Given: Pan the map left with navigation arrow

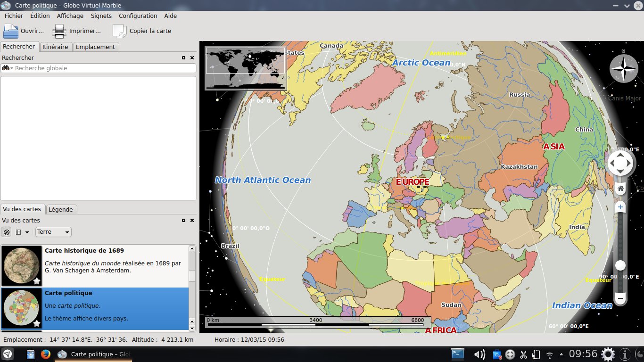Looking at the screenshot, I should [x=612, y=164].
